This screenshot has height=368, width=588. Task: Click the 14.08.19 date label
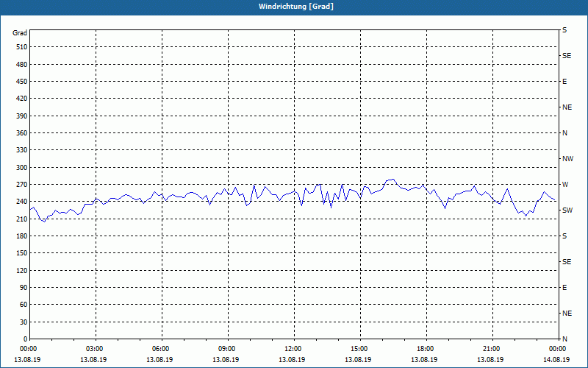556,360
